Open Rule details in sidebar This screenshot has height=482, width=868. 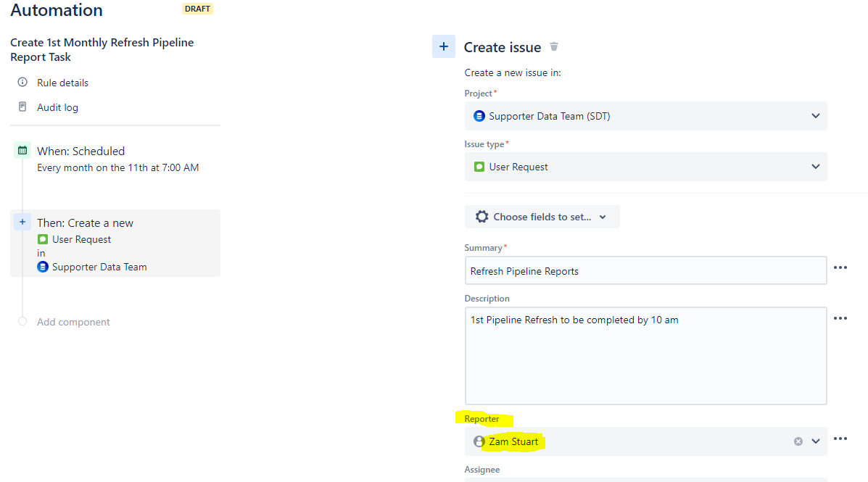click(62, 83)
